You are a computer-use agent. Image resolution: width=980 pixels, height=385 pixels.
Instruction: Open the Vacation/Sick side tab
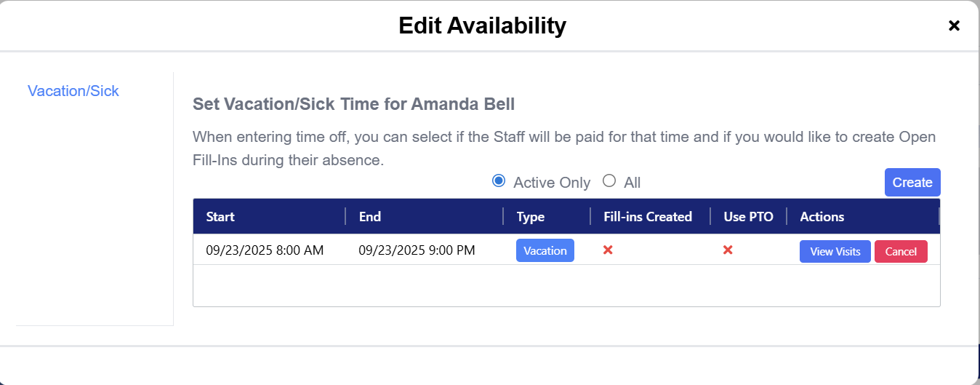pos(73,91)
